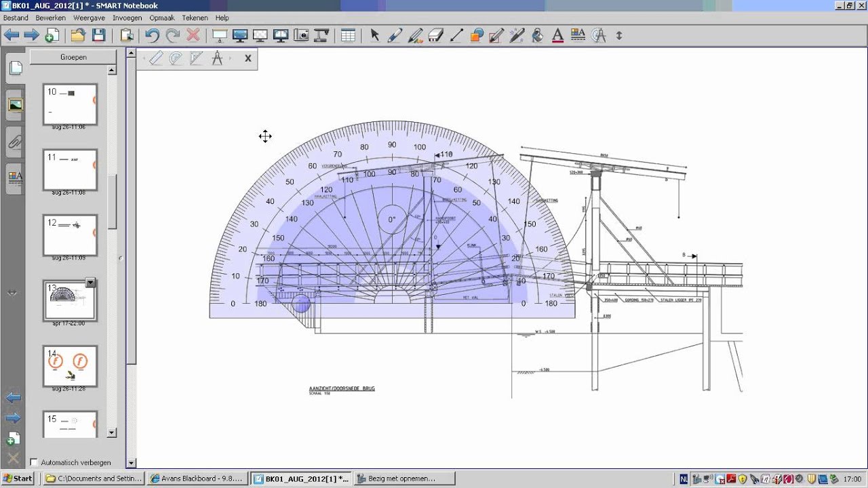The image size is (868, 488).
Task: Save the file with the floppy icon
Action: 99,35
